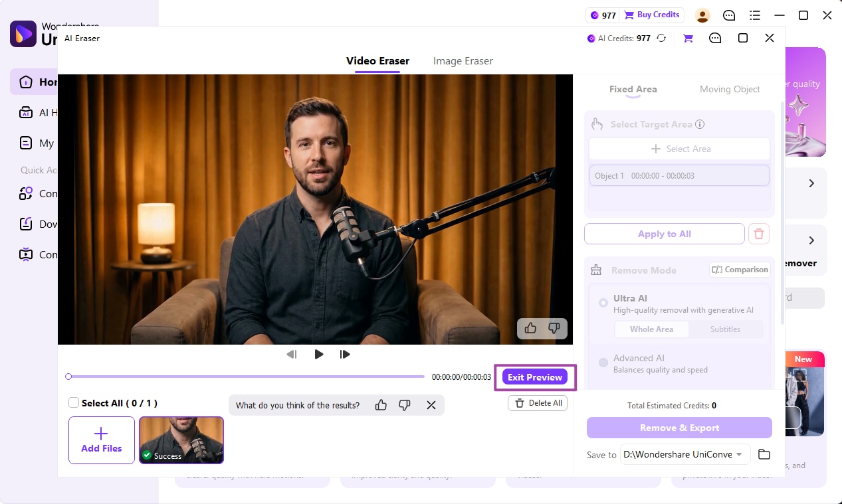Viewport: 842px width, 504px height.
Task: Click the video progress slider track
Action: (246, 377)
